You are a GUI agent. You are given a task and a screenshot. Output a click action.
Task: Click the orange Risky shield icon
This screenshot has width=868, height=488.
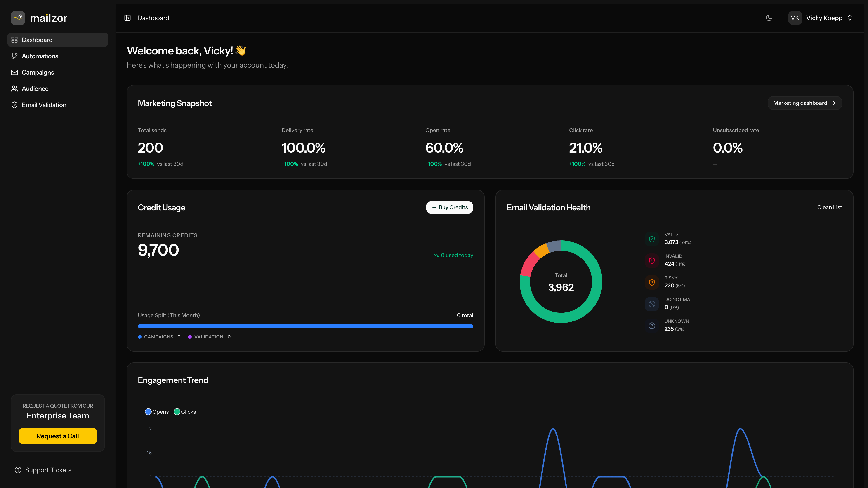[x=652, y=282]
